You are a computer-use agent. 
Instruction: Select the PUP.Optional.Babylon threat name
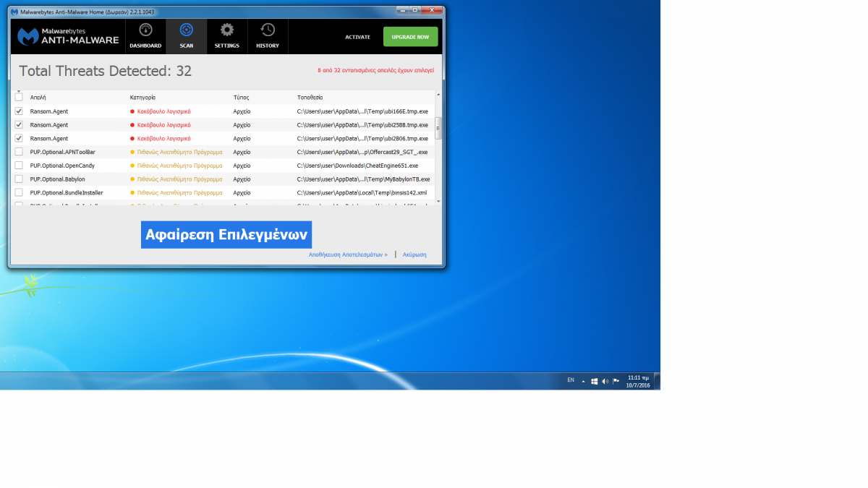pos(58,179)
